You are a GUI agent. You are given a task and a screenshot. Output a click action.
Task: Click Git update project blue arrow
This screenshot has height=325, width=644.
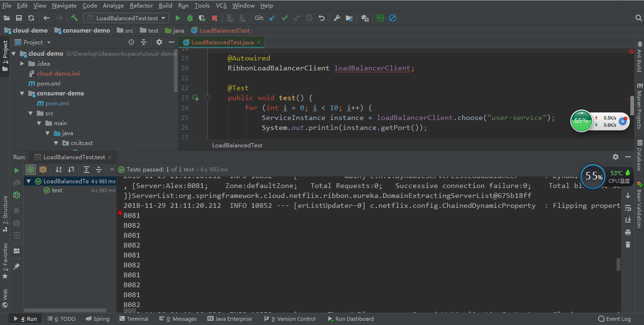coord(272,18)
